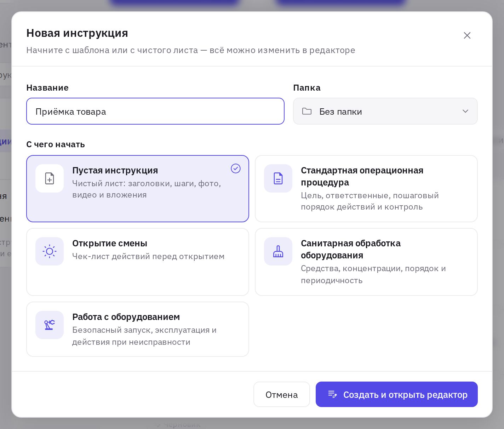Click the Название input field
The width and height of the screenshot is (504, 429).
pos(155,111)
